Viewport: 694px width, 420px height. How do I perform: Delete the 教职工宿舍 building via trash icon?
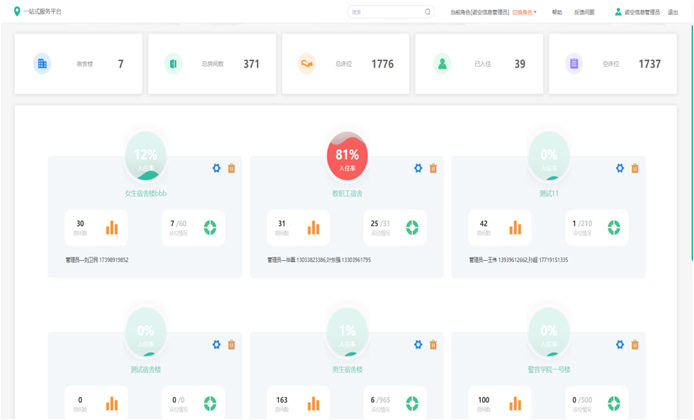coord(433,168)
